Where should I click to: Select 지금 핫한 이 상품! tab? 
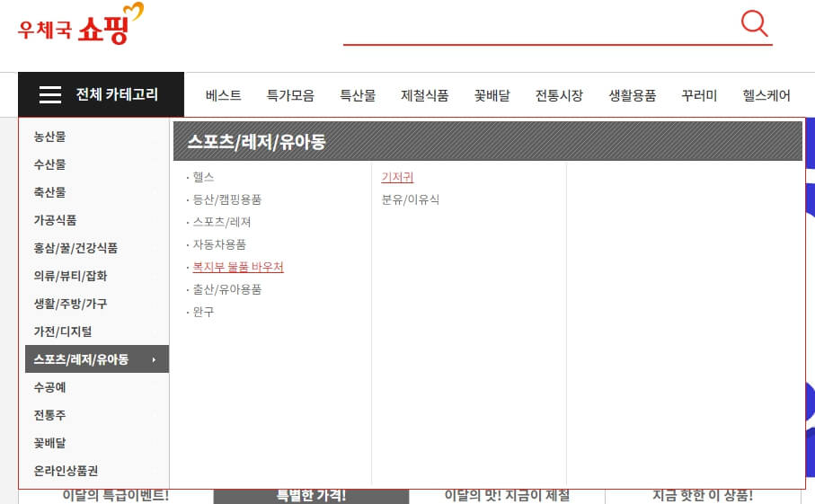coord(703,496)
